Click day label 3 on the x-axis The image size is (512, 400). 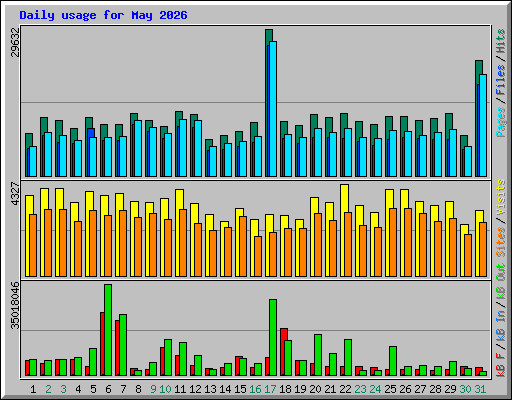coord(63,389)
